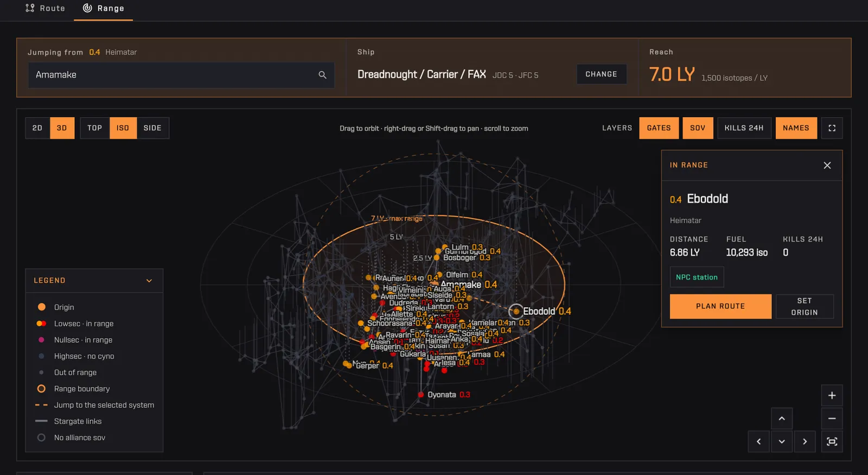Click the Route tab's waypoint icon
The width and height of the screenshot is (868, 475).
(x=30, y=8)
